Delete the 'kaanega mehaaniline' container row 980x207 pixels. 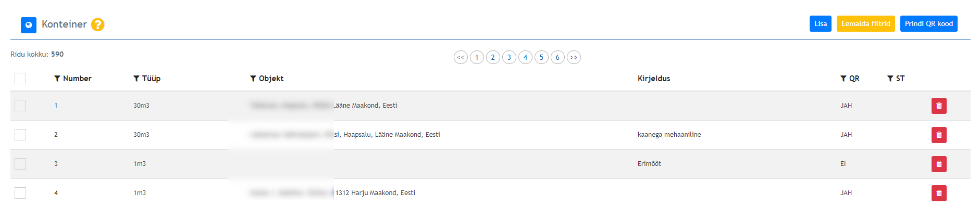939,135
